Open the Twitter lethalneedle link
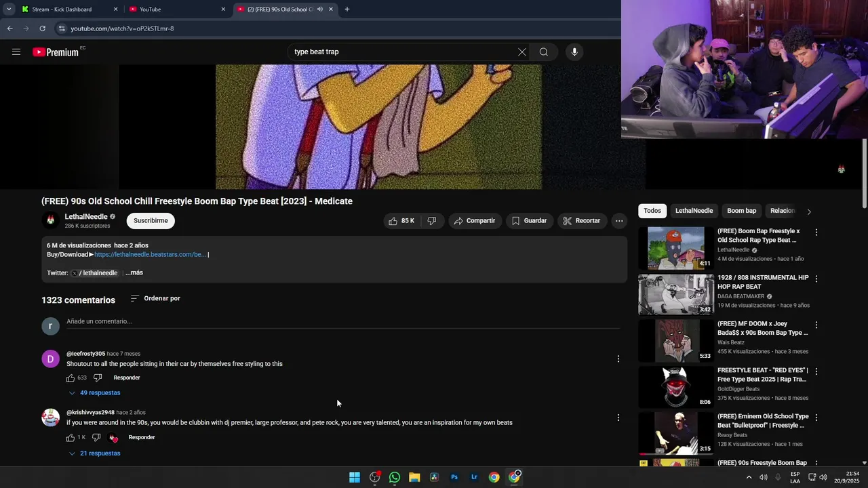 pos(94,272)
